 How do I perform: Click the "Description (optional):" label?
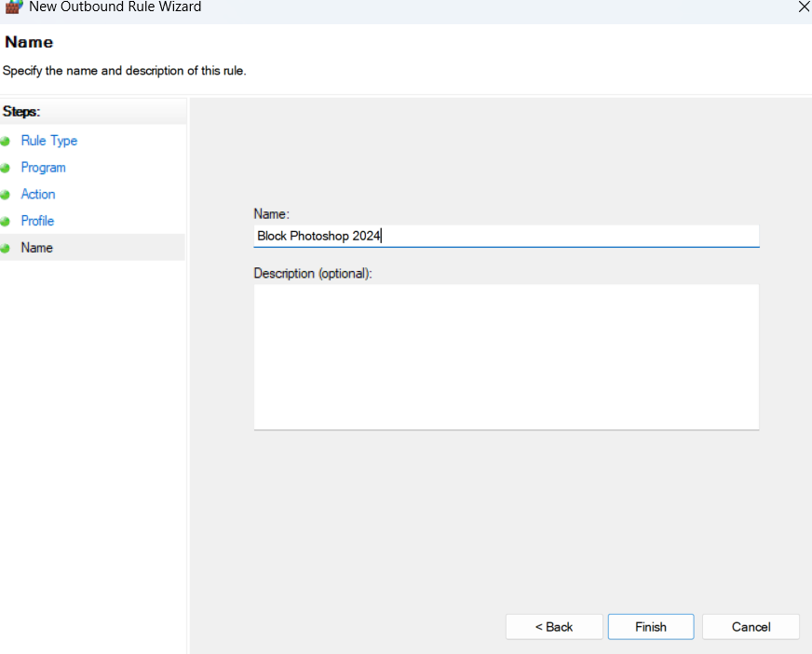313,274
